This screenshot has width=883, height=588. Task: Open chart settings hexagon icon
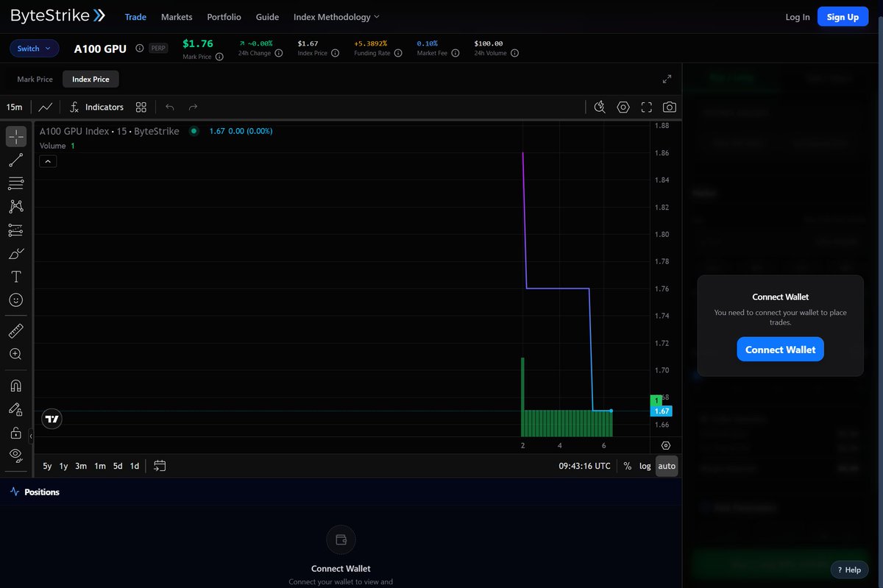pyautogui.click(x=623, y=107)
